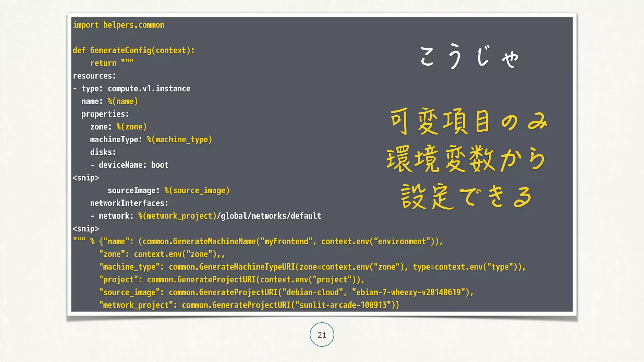Click the 'return """' line
Viewport: 644px width, 362px height.
click(112, 63)
